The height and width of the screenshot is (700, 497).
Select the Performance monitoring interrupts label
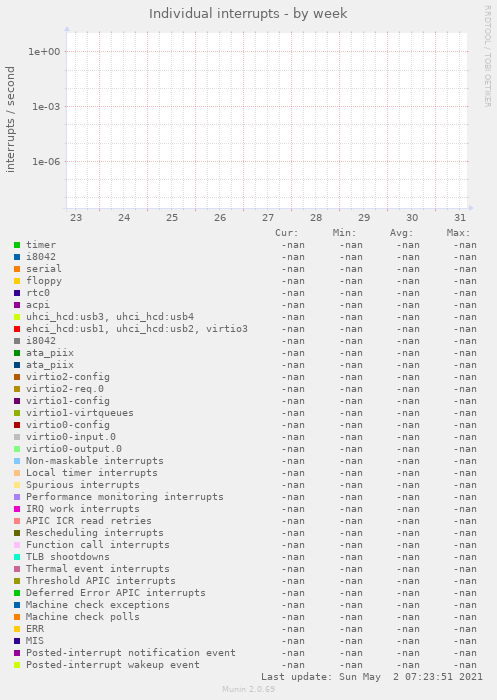click(125, 497)
